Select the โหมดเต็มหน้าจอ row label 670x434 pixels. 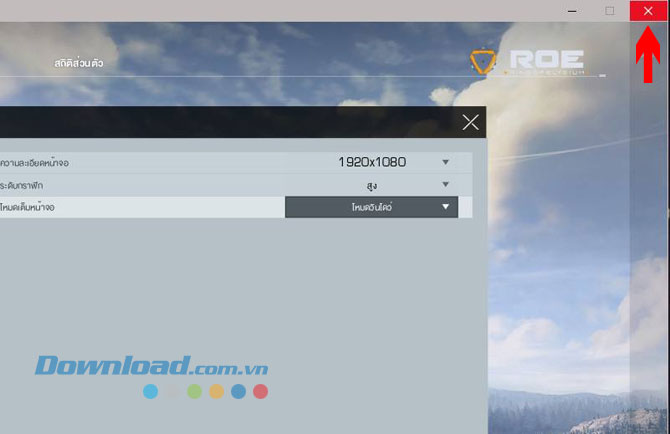(x=27, y=208)
